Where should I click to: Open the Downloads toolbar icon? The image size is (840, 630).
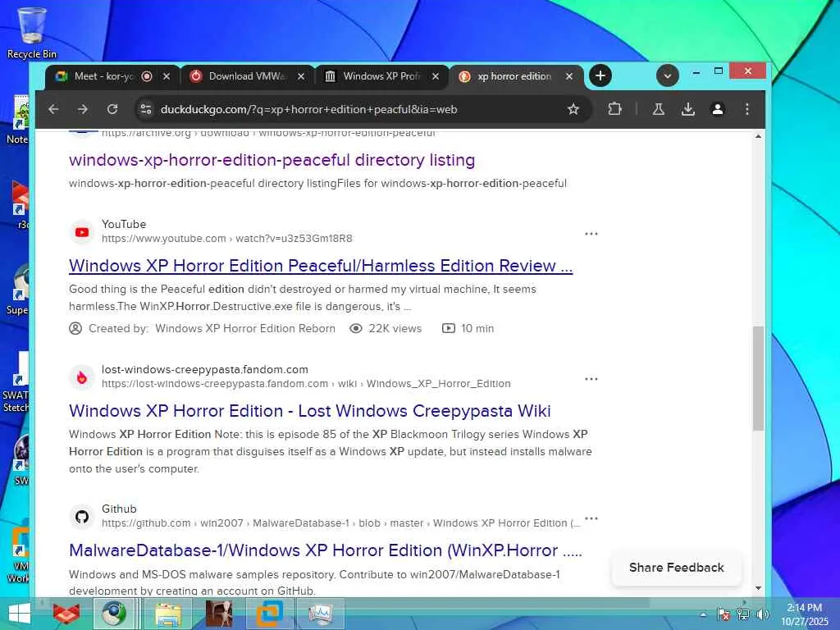[x=688, y=109]
